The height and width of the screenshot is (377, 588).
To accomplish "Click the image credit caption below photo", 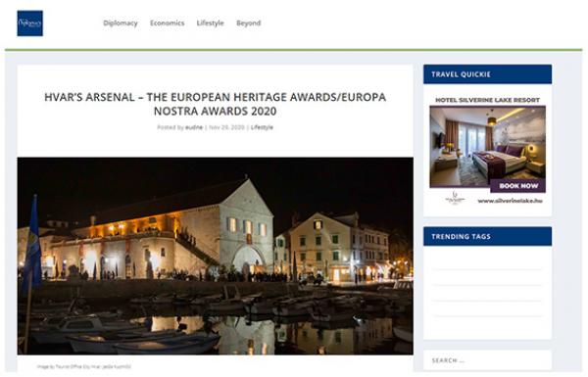I will tap(84, 366).
